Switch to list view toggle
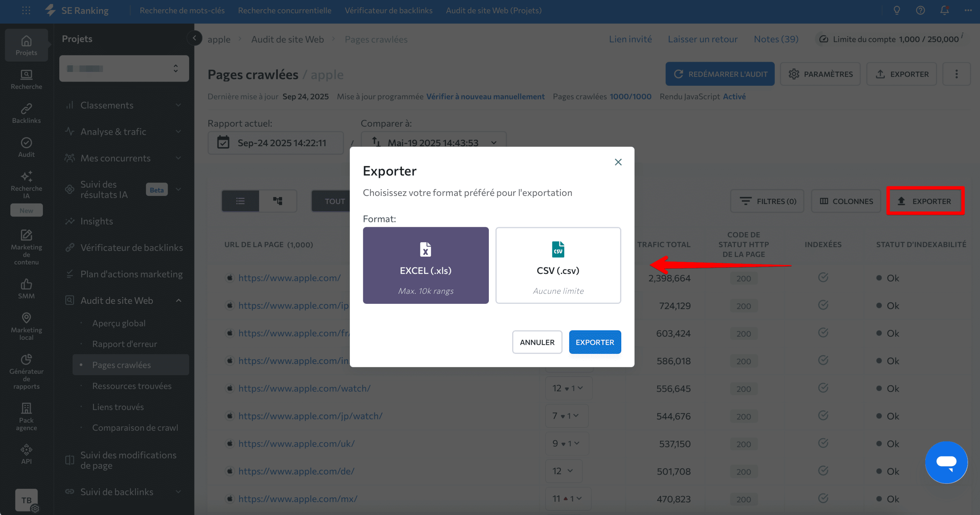This screenshot has height=515, width=980. (240, 201)
